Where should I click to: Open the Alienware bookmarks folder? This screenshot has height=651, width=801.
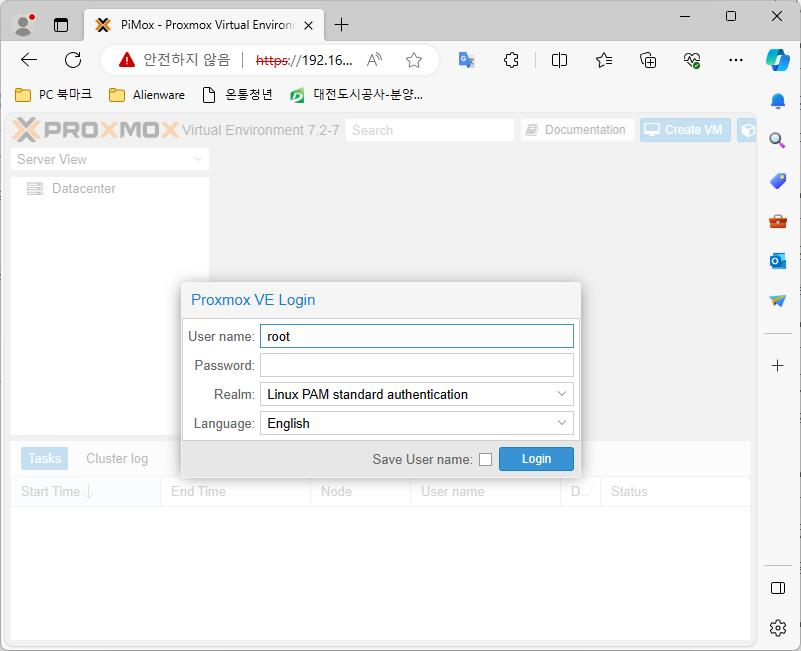tap(147, 95)
